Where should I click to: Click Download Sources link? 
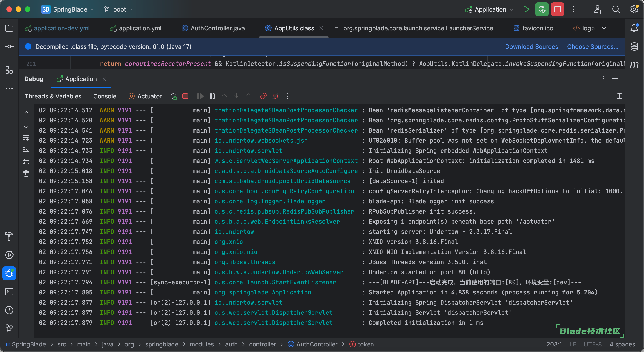532,46
